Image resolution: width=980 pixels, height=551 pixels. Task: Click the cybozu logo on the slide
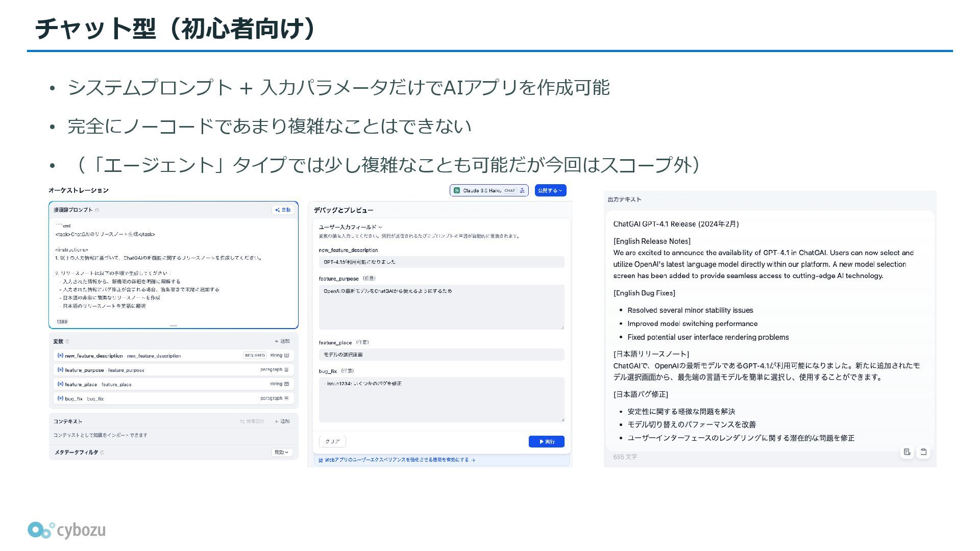66,530
